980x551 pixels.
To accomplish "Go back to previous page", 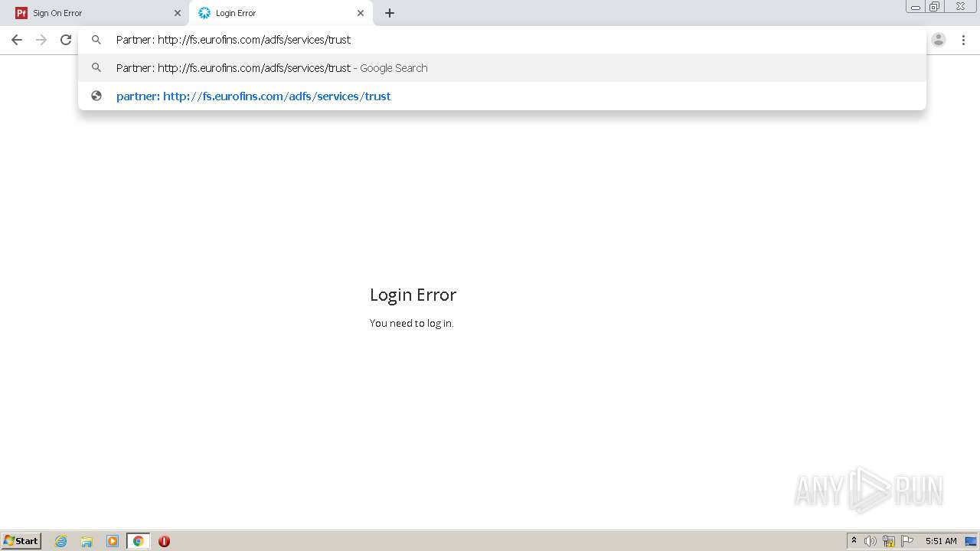I will (x=17, y=40).
